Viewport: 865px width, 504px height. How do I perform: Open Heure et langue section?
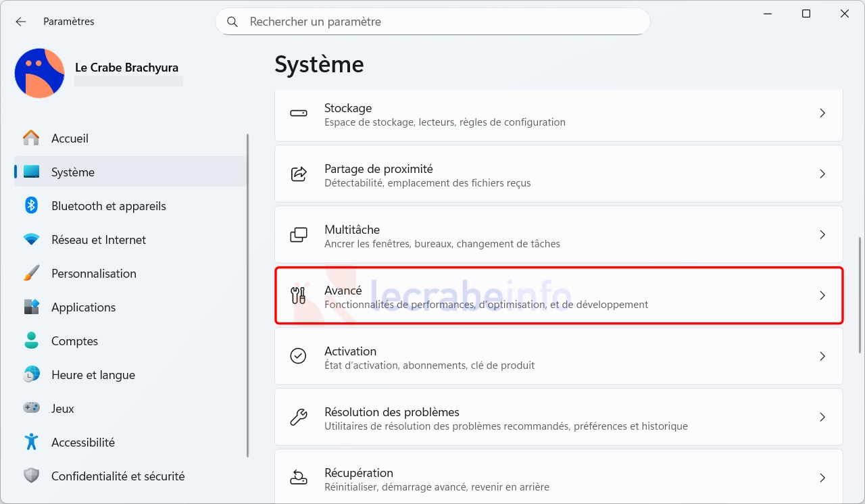130,375
